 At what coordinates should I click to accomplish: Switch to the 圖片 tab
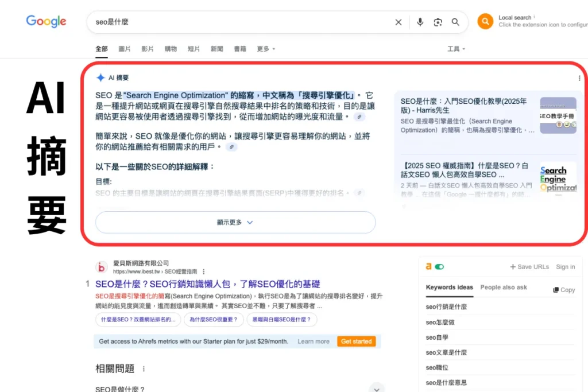125,49
